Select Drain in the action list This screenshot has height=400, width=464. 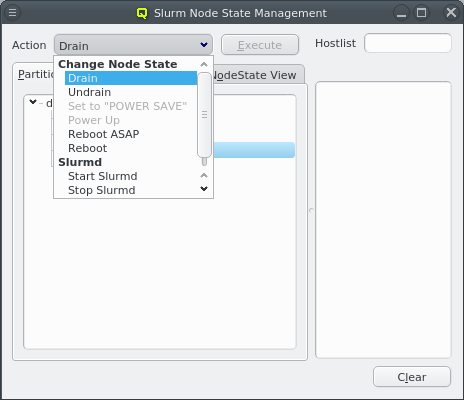131,78
